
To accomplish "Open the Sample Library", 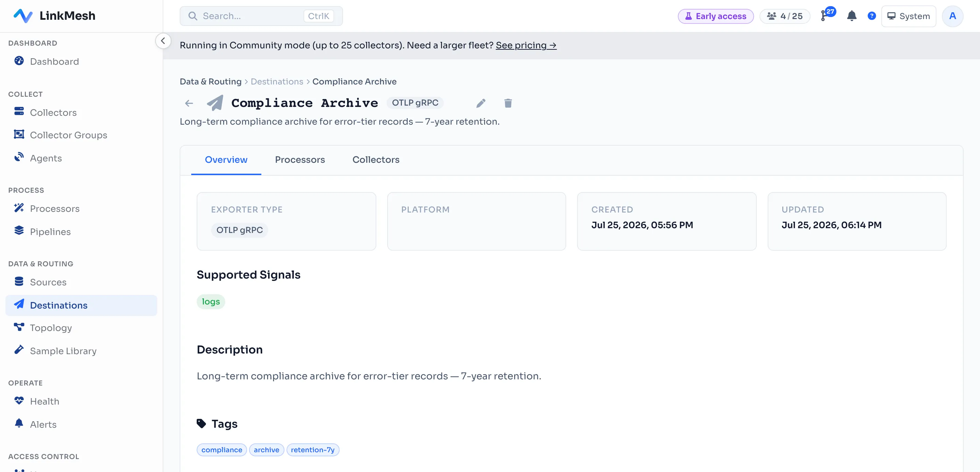I will coord(81,351).
